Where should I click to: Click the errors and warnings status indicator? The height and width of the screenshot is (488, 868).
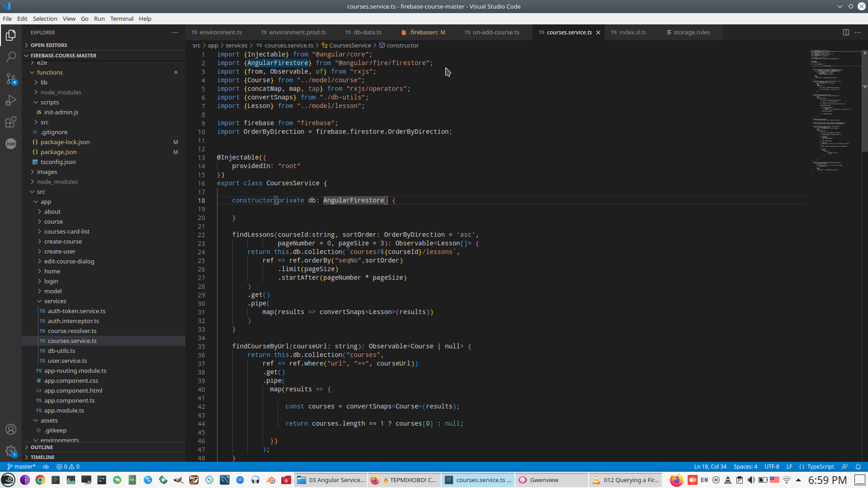68,467
